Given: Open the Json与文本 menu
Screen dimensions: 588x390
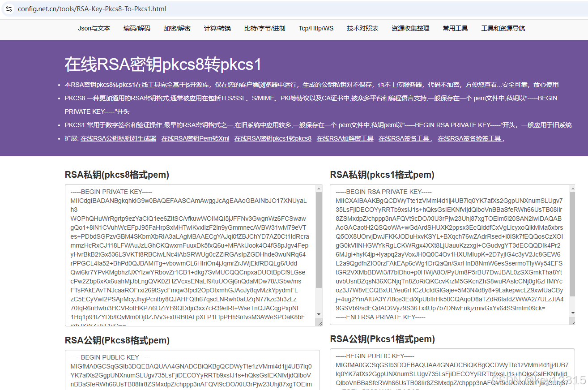Looking at the screenshot, I should 94,28.
